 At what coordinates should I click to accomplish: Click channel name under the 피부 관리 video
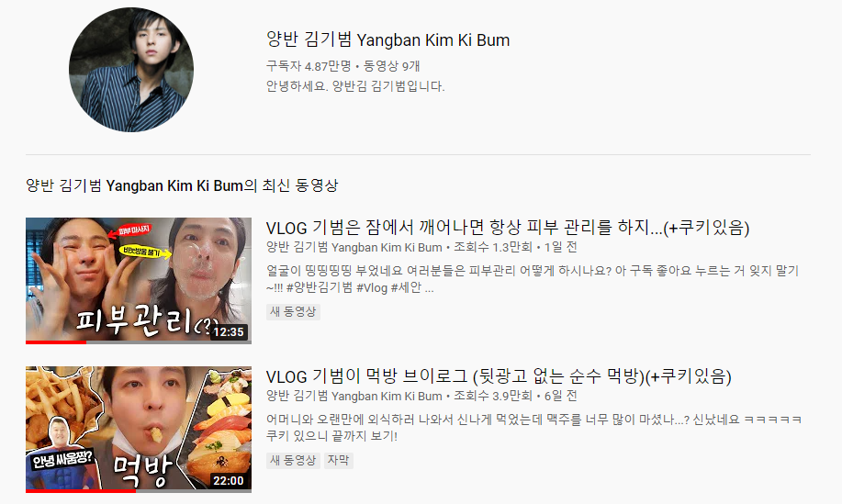[x=354, y=248]
